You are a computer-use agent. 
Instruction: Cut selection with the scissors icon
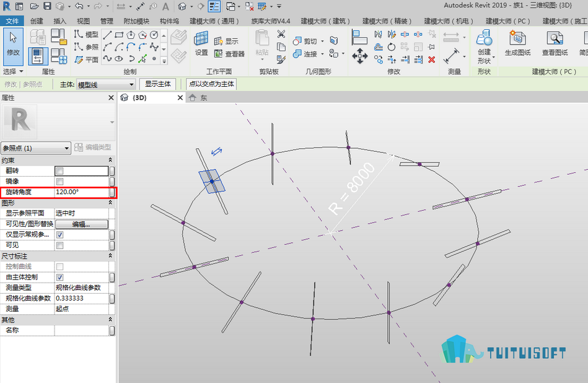[281, 34]
